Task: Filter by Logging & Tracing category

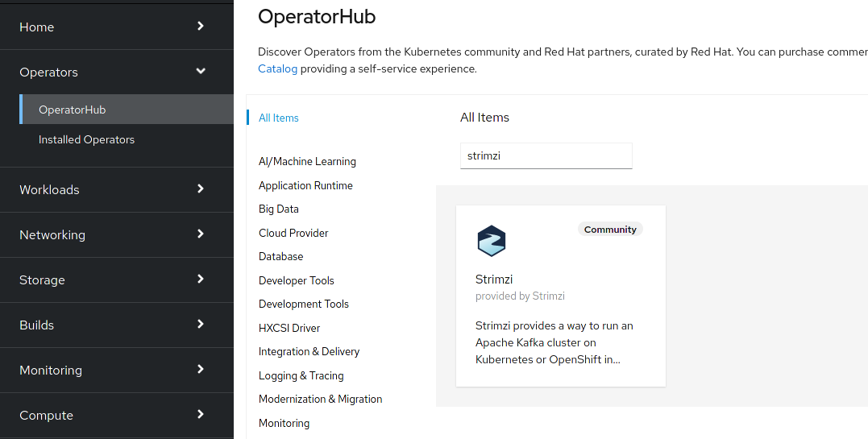Action: [x=301, y=375]
